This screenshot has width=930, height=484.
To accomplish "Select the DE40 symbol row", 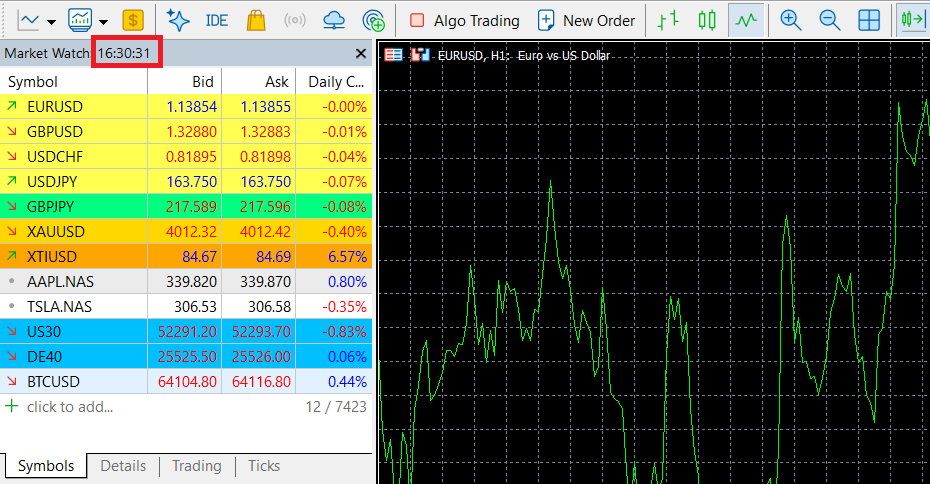I will coord(186,356).
